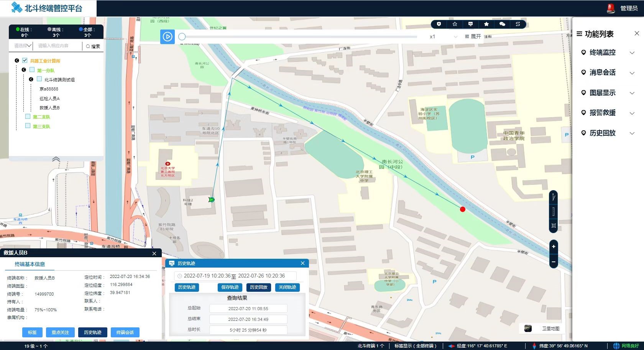Close the 历史轨迹 dialog
The width and height of the screenshot is (644, 350).
[302, 263]
